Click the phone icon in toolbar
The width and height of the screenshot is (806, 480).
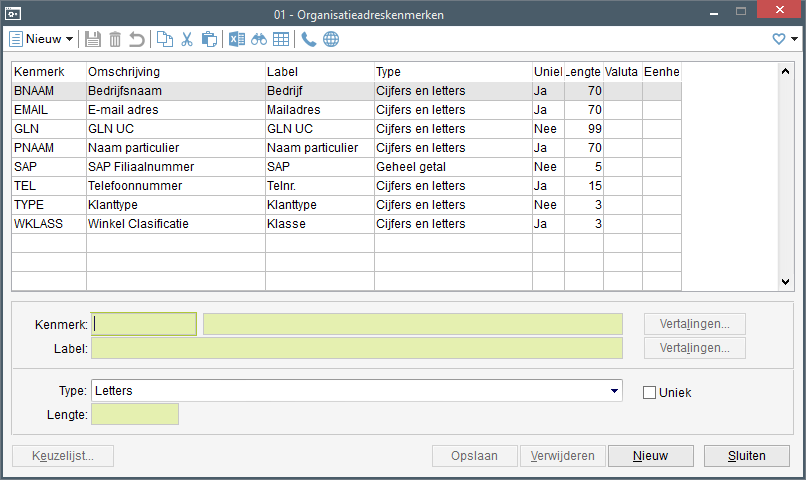pos(309,39)
